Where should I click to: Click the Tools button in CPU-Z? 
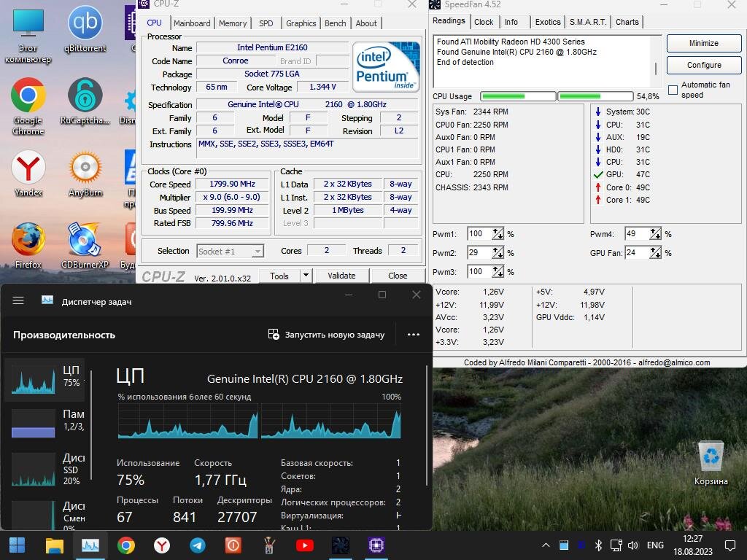(279, 276)
